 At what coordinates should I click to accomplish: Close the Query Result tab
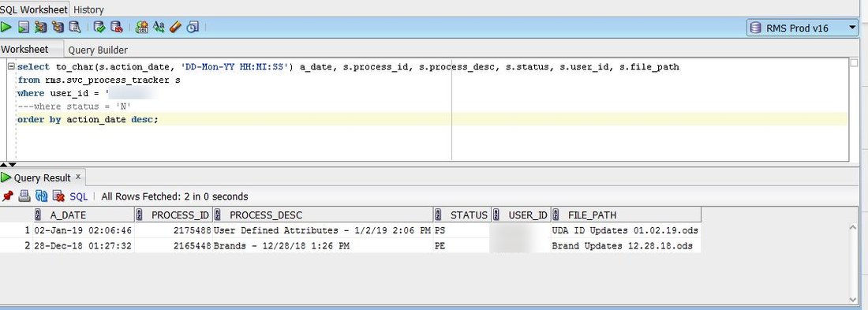78,177
